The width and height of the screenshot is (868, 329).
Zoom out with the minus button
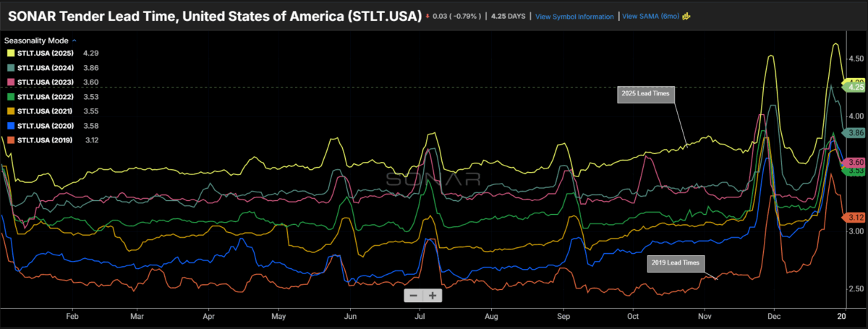click(414, 295)
